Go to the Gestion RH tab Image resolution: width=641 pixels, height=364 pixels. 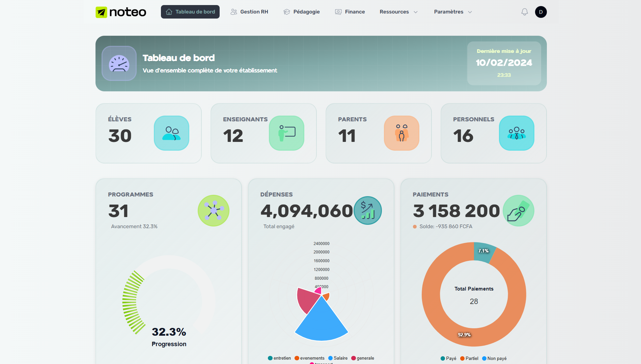pos(249,12)
